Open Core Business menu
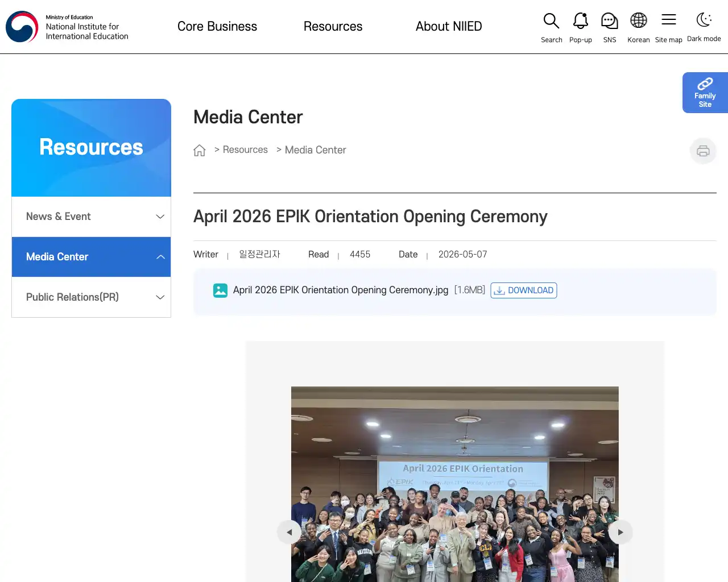This screenshot has height=582, width=728. click(x=217, y=26)
